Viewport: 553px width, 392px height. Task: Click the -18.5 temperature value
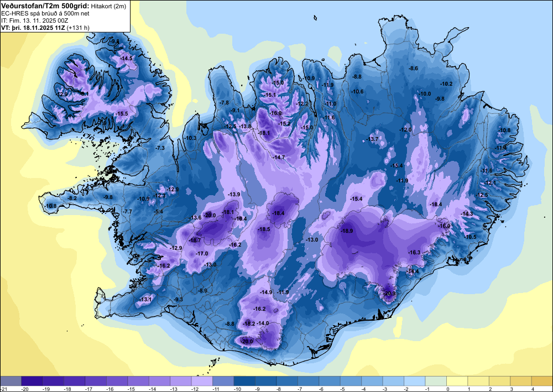pos(264,229)
